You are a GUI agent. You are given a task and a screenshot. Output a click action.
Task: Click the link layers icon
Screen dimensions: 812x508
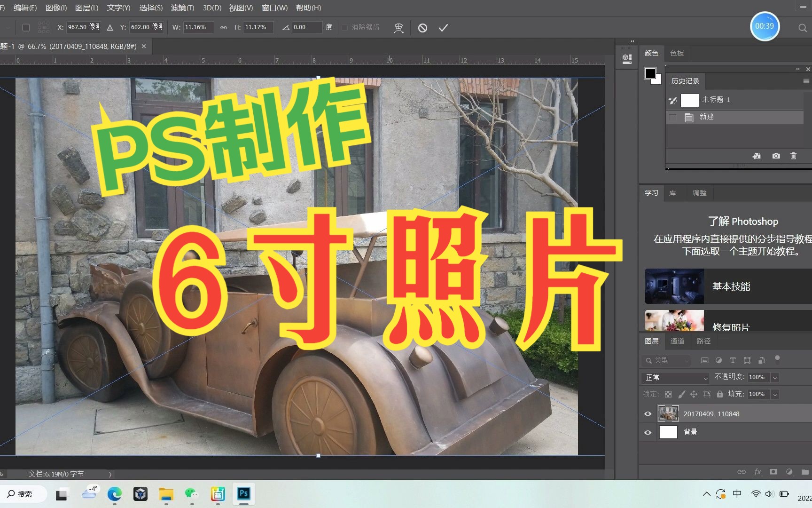(742, 471)
